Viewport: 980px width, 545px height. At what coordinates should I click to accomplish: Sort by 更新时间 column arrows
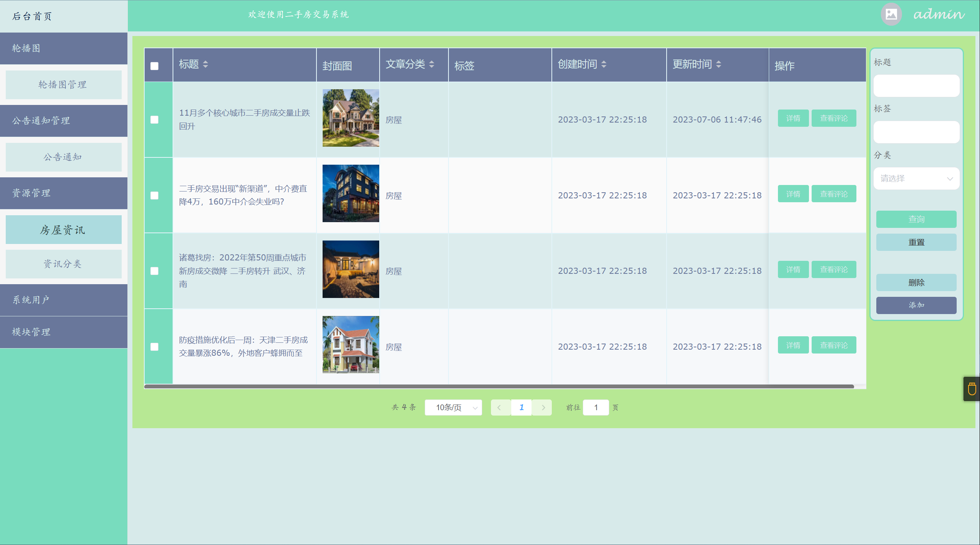(719, 64)
